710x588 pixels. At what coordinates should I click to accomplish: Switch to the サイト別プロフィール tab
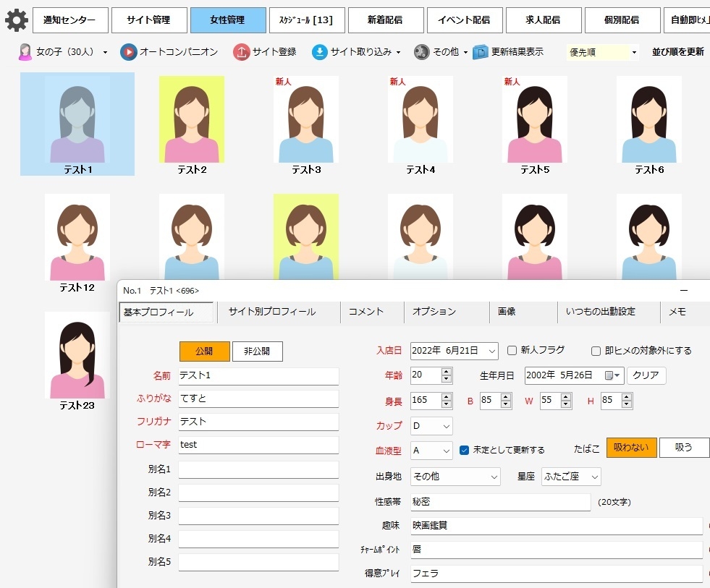[x=272, y=312]
